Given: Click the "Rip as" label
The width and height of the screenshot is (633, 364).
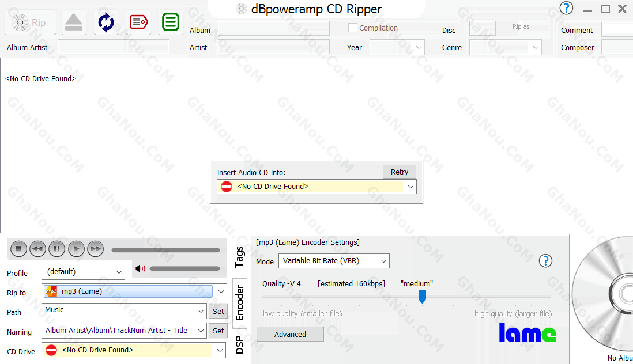Looking at the screenshot, I should click(521, 26).
